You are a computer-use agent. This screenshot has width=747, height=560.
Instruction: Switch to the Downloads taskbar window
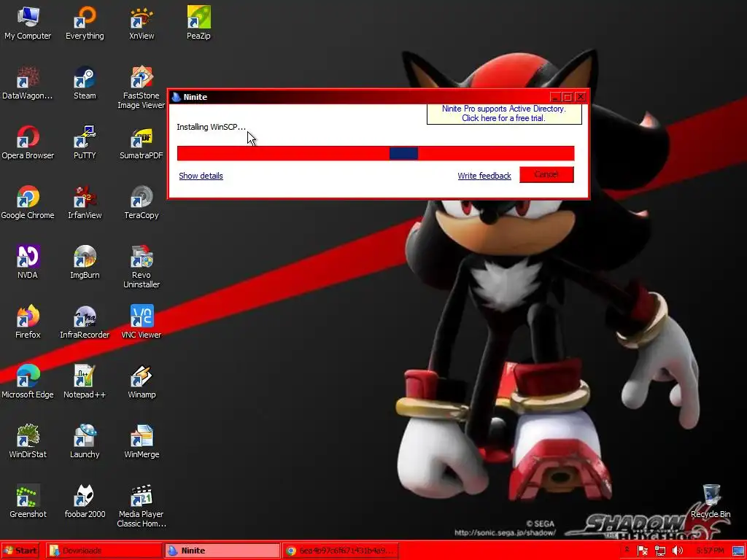pos(104,551)
